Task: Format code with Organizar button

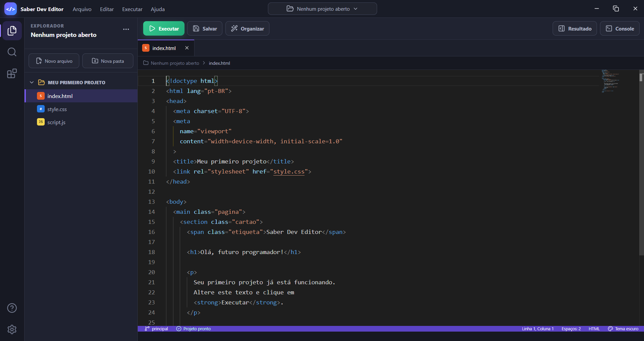Action: click(247, 29)
